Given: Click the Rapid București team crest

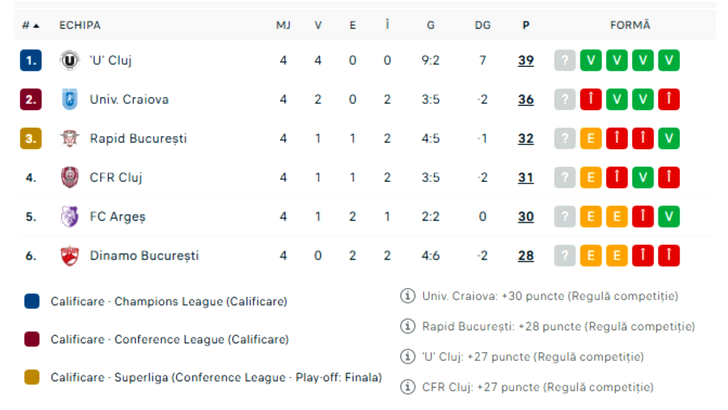Looking at the screenshot, I should [69, 139].
